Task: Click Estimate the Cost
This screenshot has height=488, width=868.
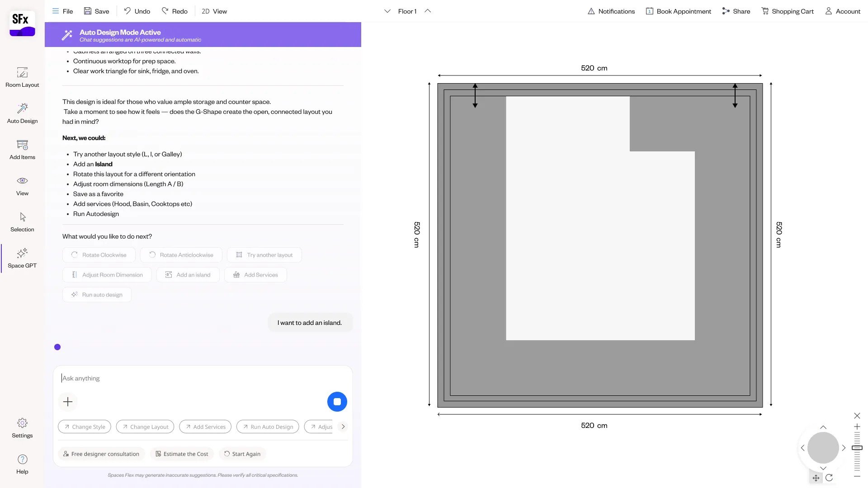Action: 182,454
